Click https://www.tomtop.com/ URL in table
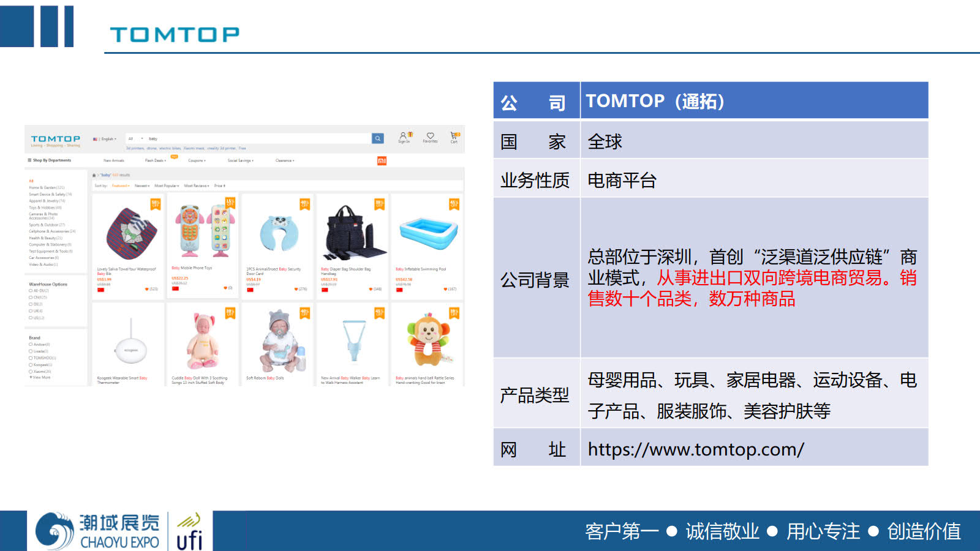980x551 pixels. tap(696, 449)
